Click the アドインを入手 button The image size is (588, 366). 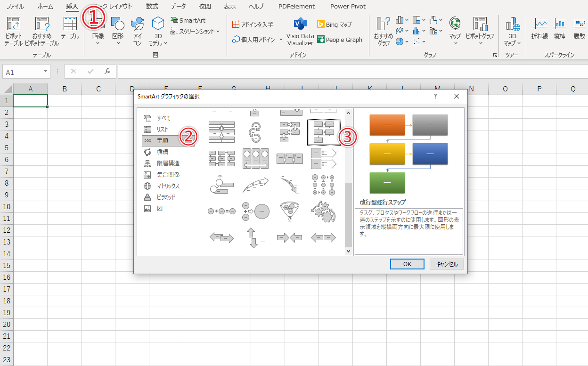point(253,24)
